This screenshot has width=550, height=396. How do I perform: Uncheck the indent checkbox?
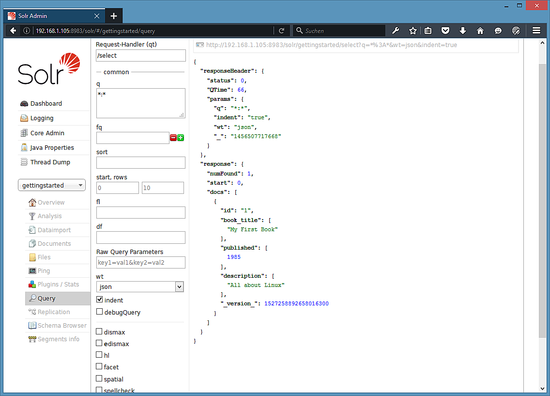tap(100, 300)
